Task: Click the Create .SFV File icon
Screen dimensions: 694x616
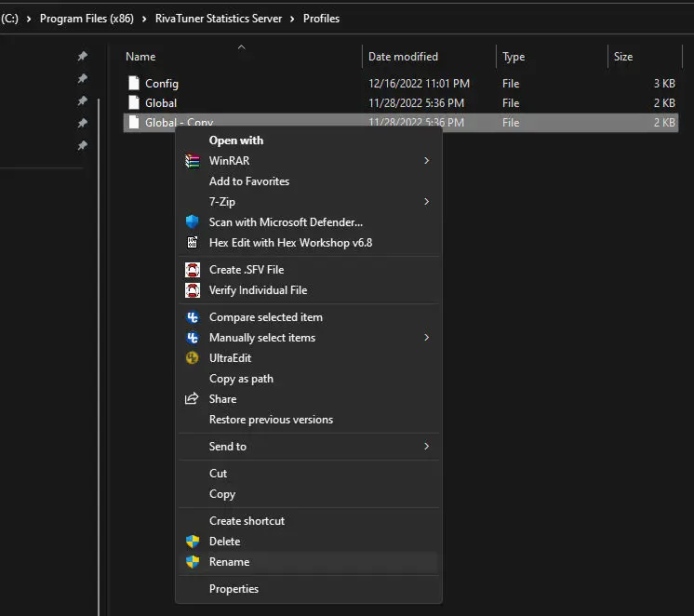Action: coord(192,270)
